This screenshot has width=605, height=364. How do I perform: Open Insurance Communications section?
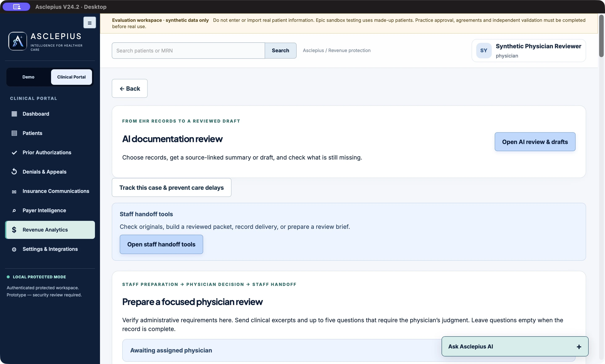point(50,191)
